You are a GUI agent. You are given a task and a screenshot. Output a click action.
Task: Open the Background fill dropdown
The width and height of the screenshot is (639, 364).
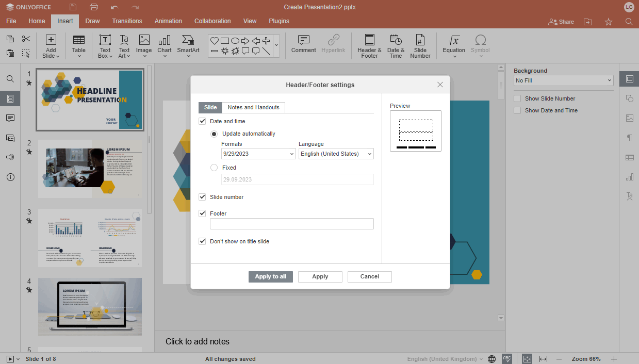tap(563, 80)
